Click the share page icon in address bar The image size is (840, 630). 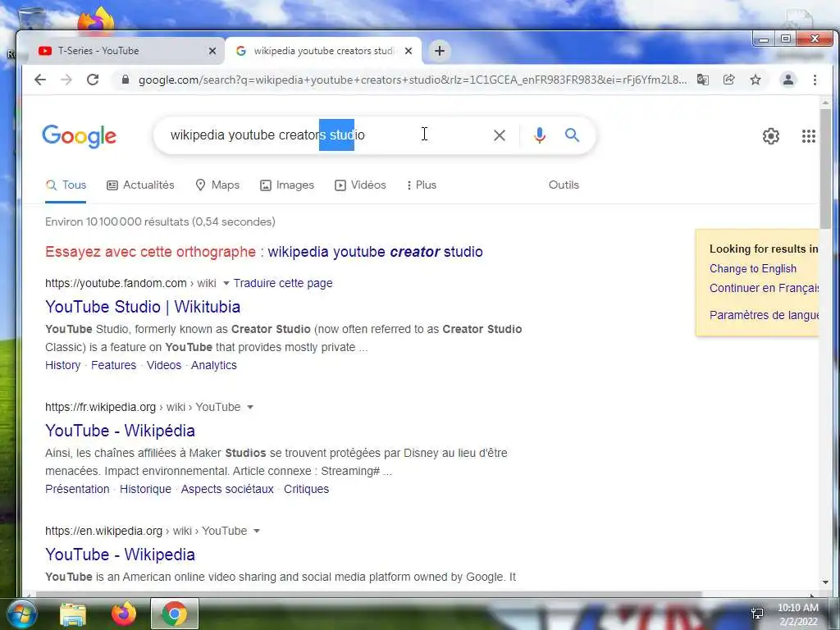pyautogui.click(x=728, y=80)
